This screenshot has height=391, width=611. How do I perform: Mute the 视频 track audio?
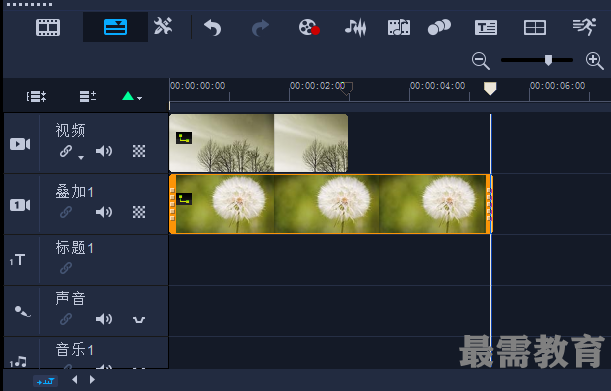pos(104,151)
